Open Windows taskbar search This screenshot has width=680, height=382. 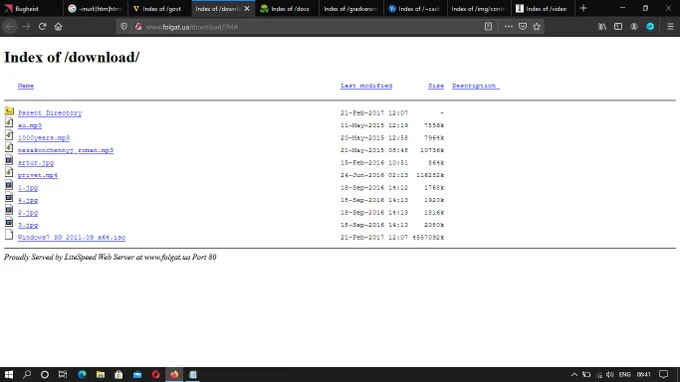[27, 374]
